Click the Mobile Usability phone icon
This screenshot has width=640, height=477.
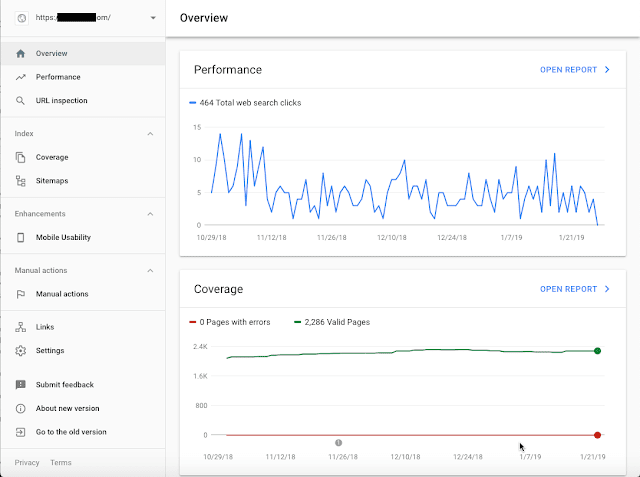tap(21, 237)
